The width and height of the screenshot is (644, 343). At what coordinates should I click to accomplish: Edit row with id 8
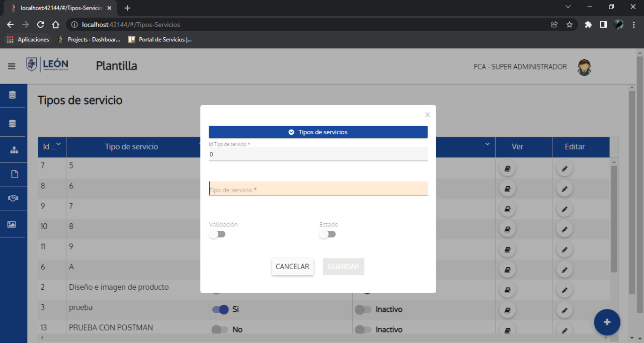(565, 189)
